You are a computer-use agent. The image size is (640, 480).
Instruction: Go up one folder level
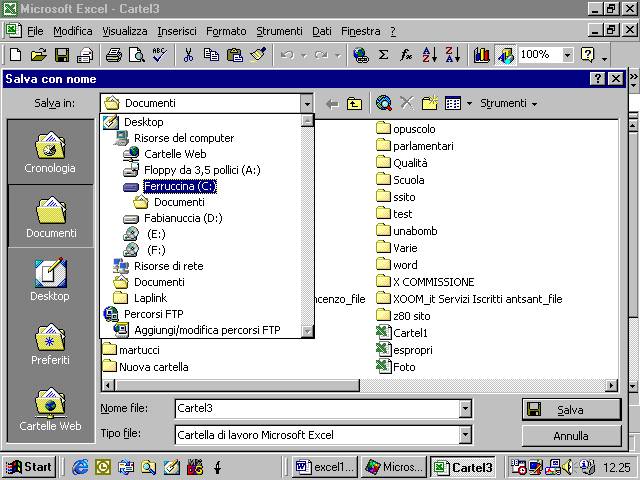click(x=354, y=104)
